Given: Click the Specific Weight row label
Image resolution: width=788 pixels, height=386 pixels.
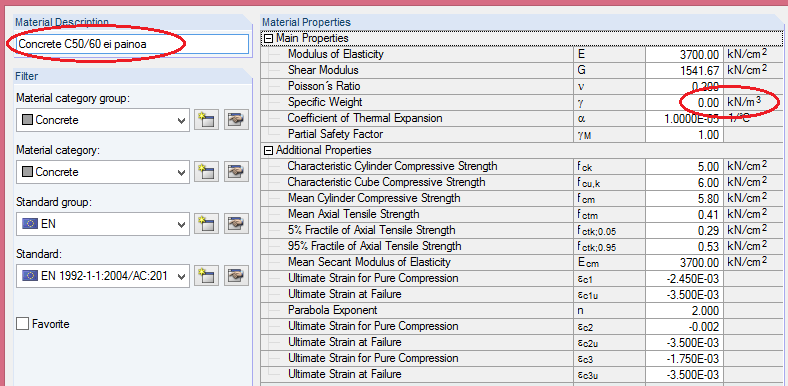Looking at the screenshot, I should point(325,102).
